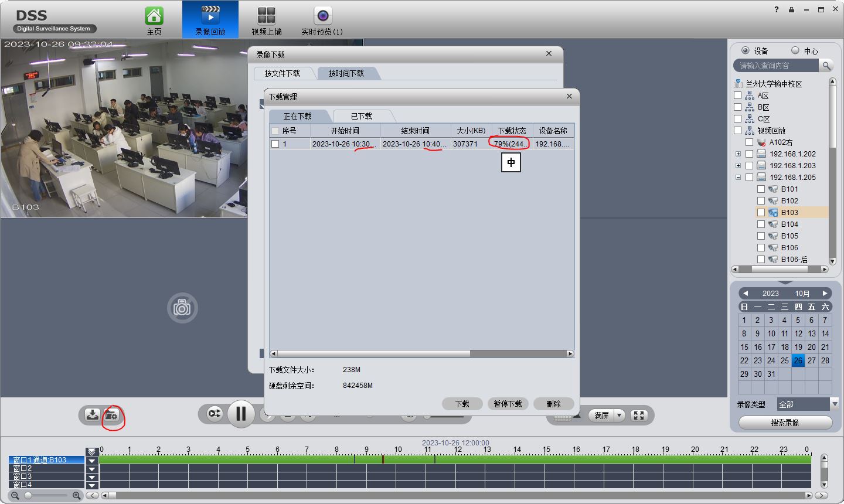The height and width of the screenshot is (504, 844).
Task: Collapse the 192.168.1.205 device node
Action: [x=738, y=178]
